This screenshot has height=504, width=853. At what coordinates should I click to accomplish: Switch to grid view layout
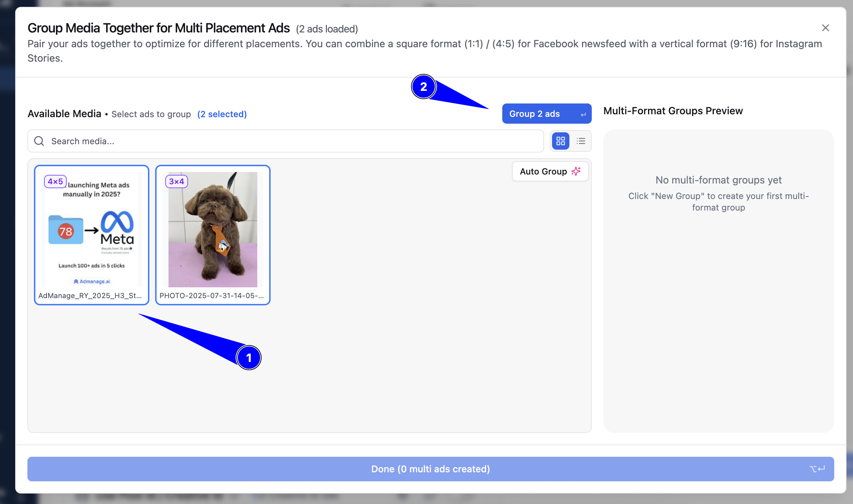pyautogui.click(x=560, y=141)
